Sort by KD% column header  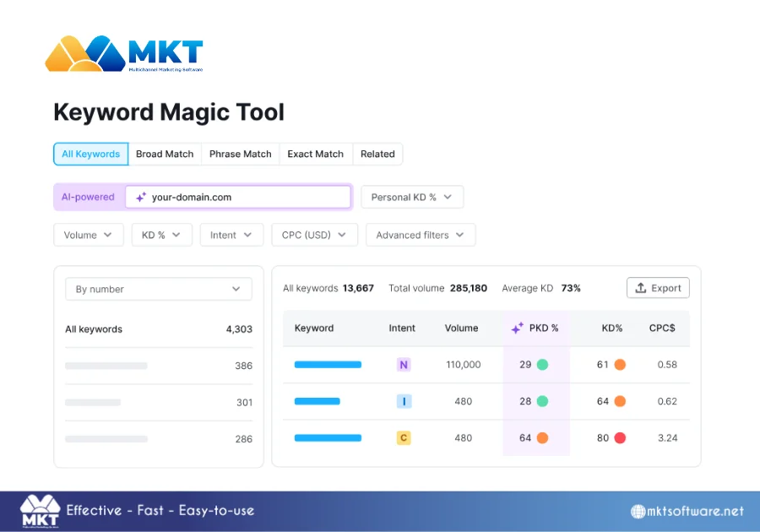[611, 328]
